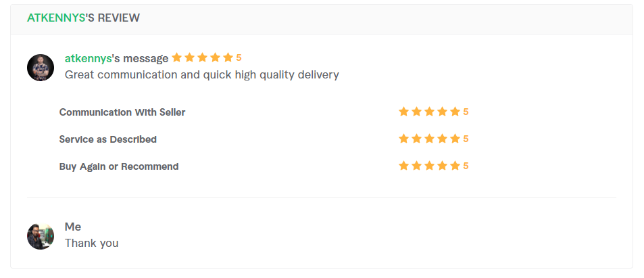Click the Communication With Seller label
The image size is (644, 278).
coord(122,112)
